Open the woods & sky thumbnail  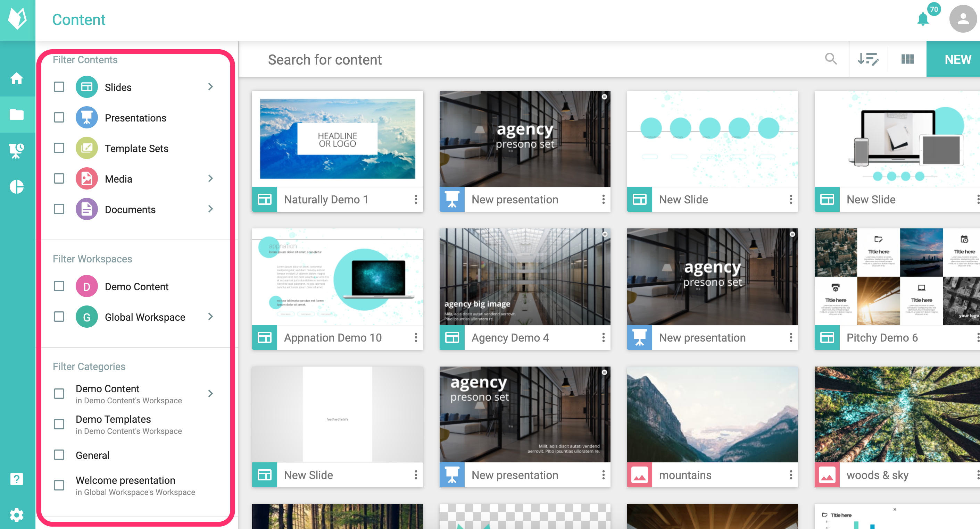[x=897, y=414]
